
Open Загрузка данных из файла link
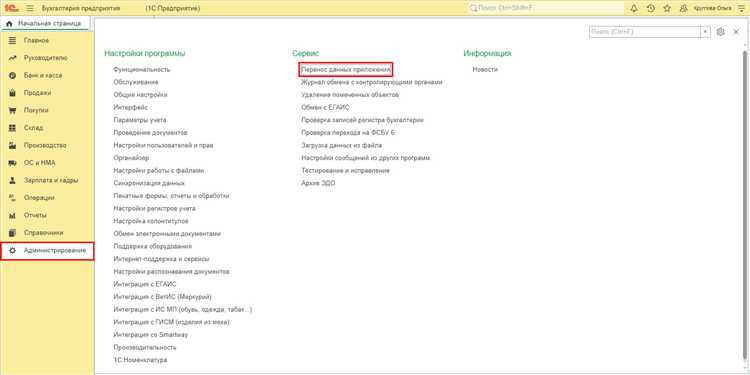[342, 145]
